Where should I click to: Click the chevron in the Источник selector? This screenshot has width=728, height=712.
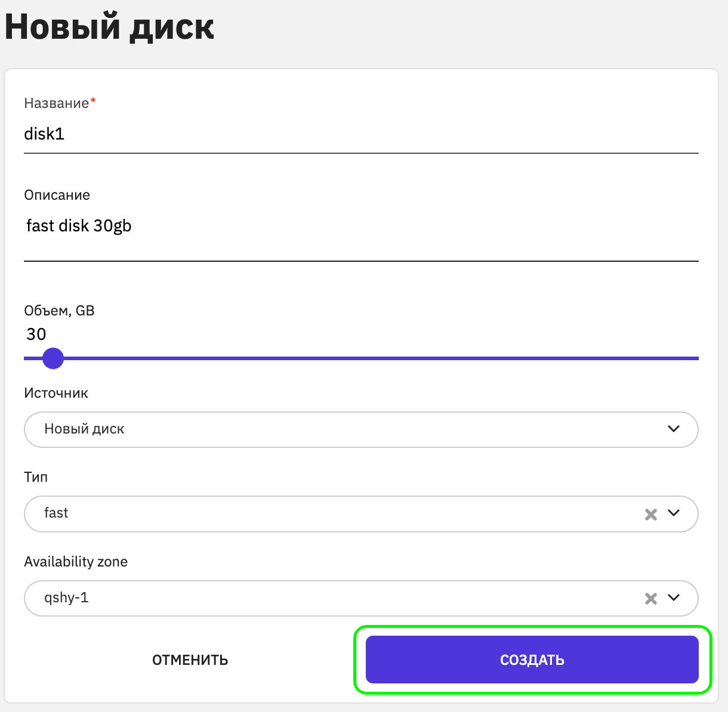(x=674, y=429)
